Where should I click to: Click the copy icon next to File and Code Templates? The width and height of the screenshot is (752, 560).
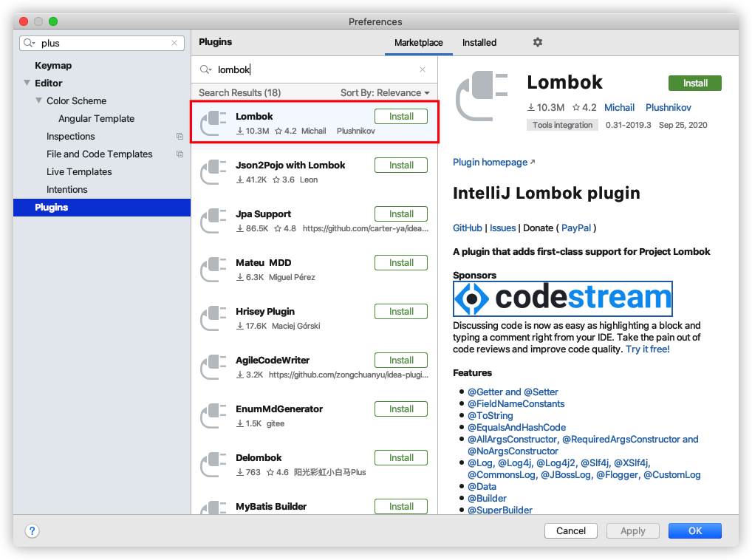[x=180, y=154]
